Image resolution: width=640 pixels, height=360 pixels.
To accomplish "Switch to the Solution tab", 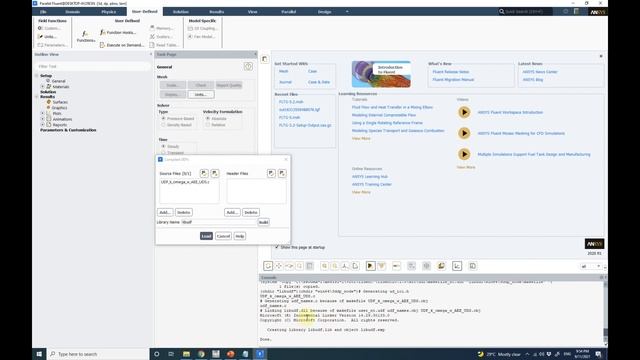I will point(180,12).
